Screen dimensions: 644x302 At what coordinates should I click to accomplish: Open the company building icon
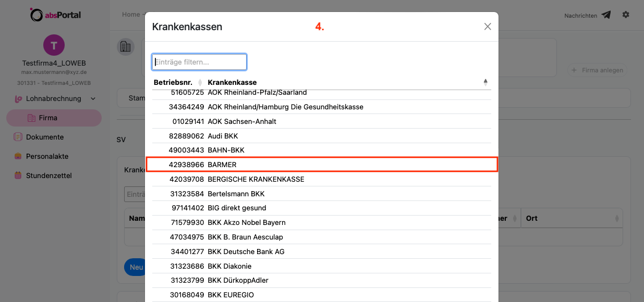[x=125, y=47]
